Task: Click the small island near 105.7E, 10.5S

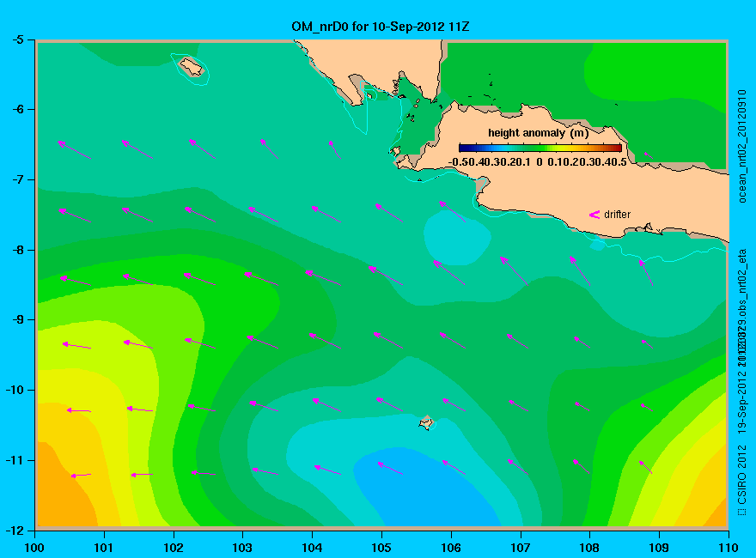Action: pos(426,422)
